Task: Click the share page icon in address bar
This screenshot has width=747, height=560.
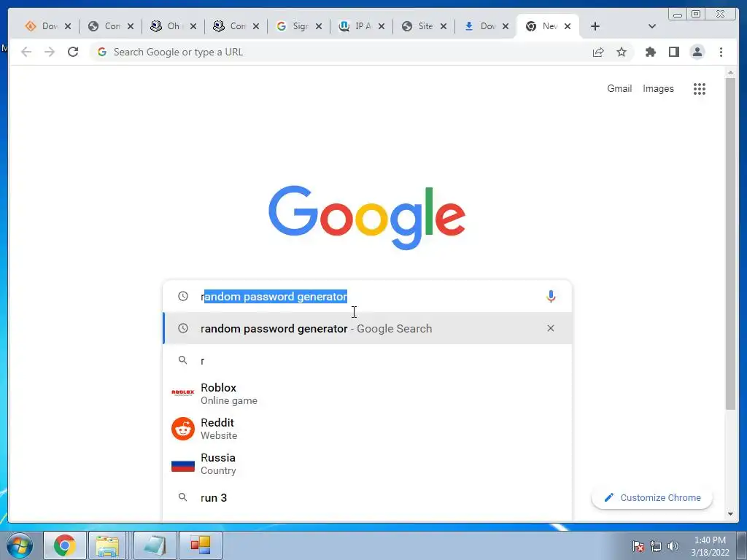Action: [x=598, y=52]
